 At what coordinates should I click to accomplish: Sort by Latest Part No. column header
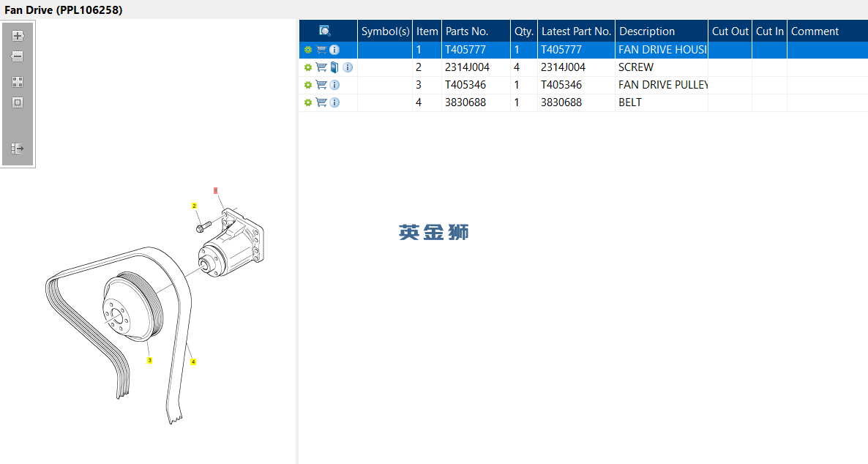coord(576,31)
